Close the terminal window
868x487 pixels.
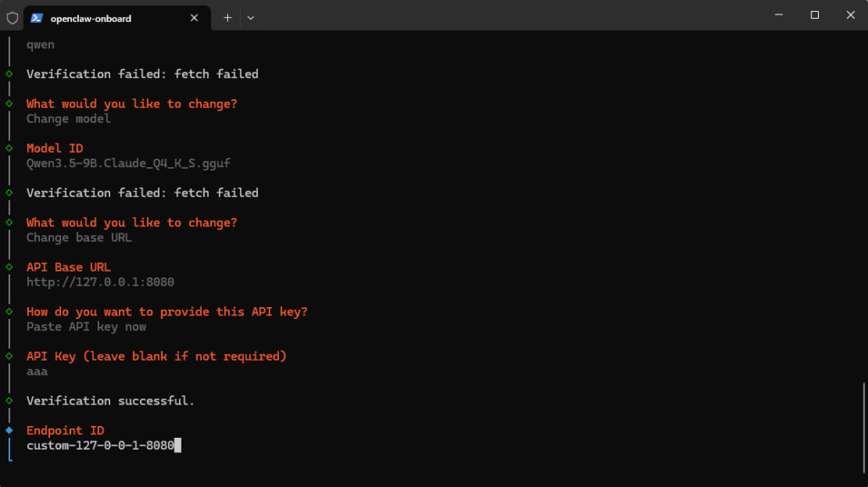pos(851,15)
